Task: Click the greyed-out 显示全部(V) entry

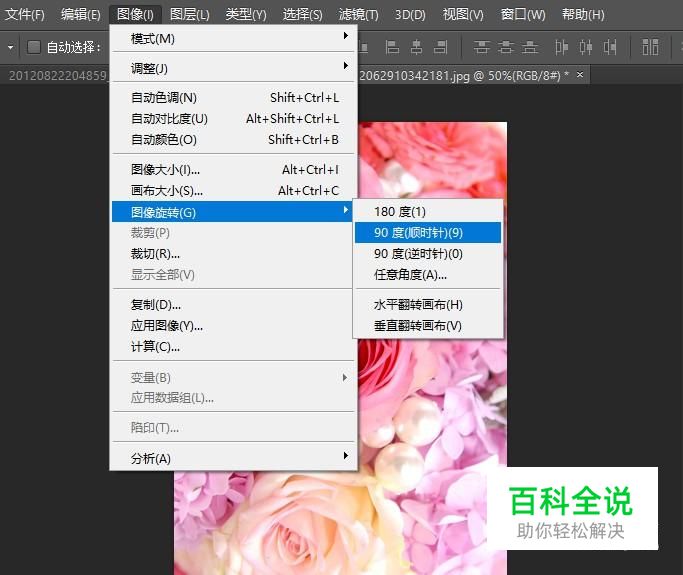Action: [x=234, y=274]
